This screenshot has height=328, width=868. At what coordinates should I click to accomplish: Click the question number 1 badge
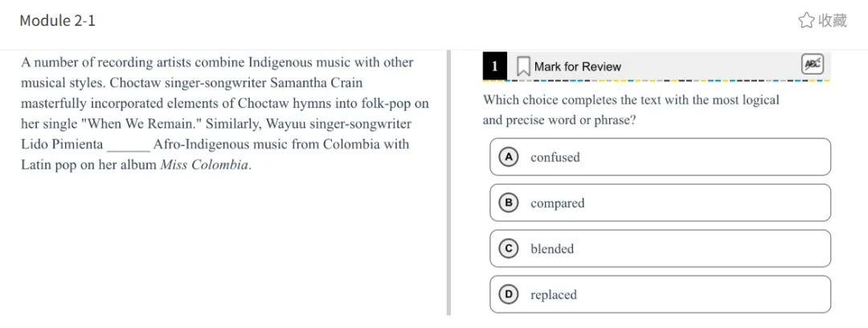click(x=495, y=66)
